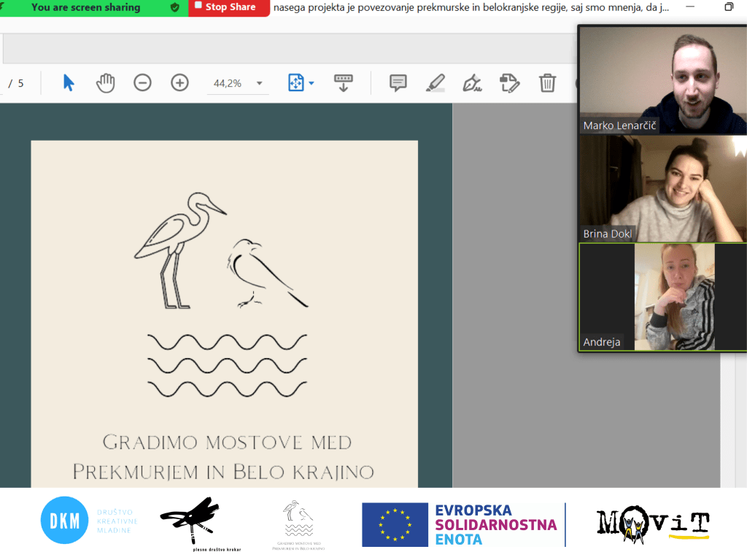The image size is (747, 560).
Task: Click the Stop Share button
Action: click(x=229, y=7)
